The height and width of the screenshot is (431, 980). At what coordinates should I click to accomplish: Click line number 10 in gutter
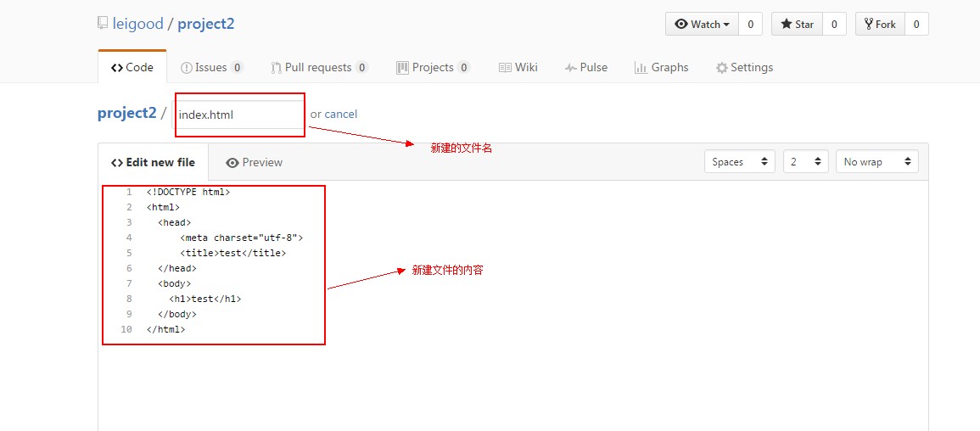[x=127, y=329]
